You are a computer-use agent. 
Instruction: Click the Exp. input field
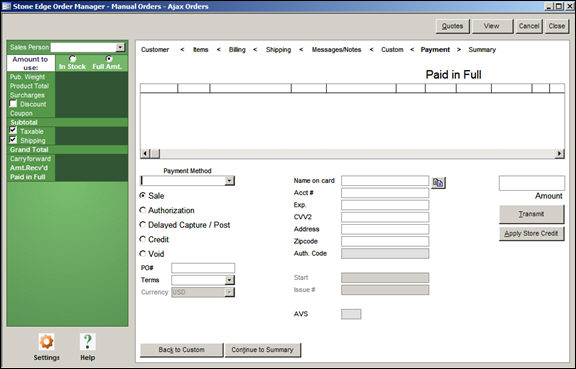[x=385, y=205]
